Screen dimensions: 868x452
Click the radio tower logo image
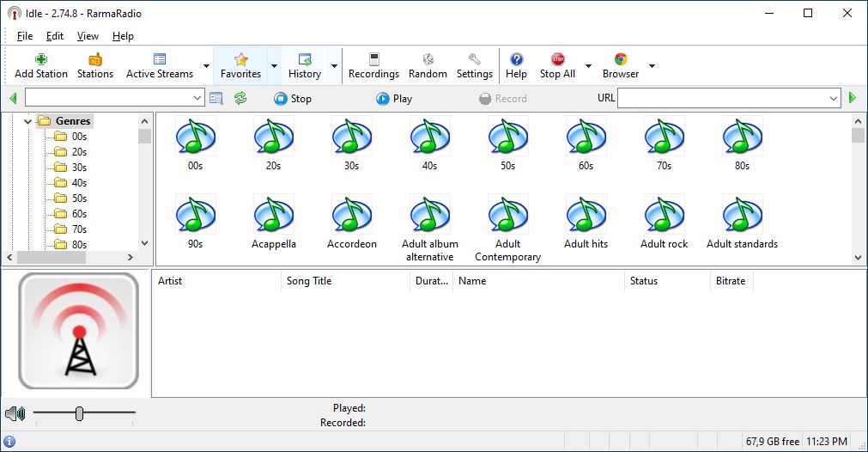(x=79, y=331)
